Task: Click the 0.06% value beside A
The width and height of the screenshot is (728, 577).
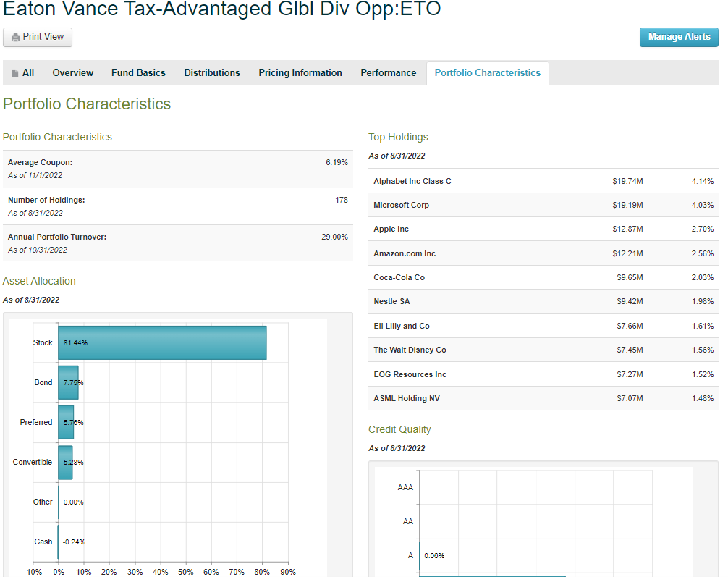Action: 434,555
